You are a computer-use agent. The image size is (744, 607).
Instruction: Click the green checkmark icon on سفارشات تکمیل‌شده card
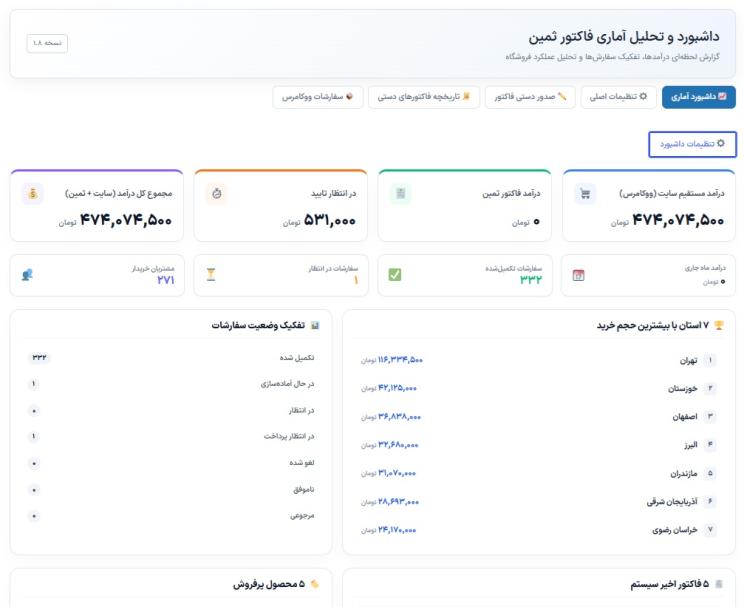click(395, 275)
